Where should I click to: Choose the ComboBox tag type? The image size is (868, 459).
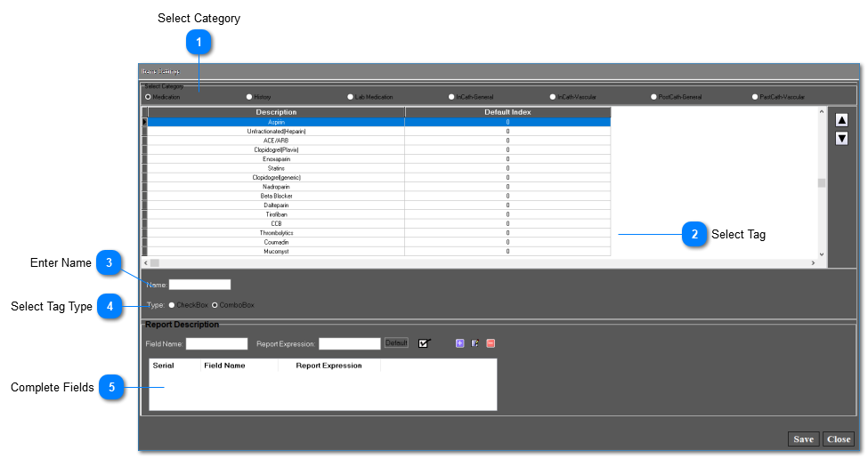coord(215,305)
